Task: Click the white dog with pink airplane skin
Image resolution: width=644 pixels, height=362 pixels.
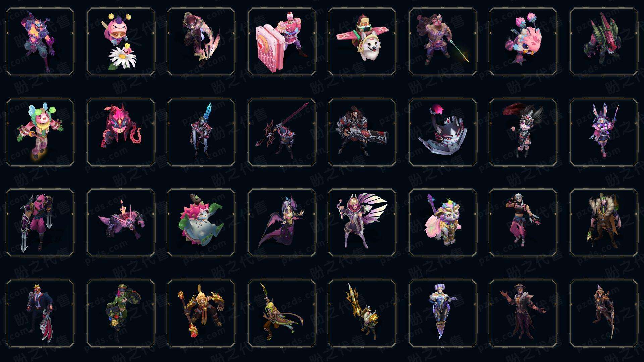Action: pyautogui.click(x=362, y=42)
